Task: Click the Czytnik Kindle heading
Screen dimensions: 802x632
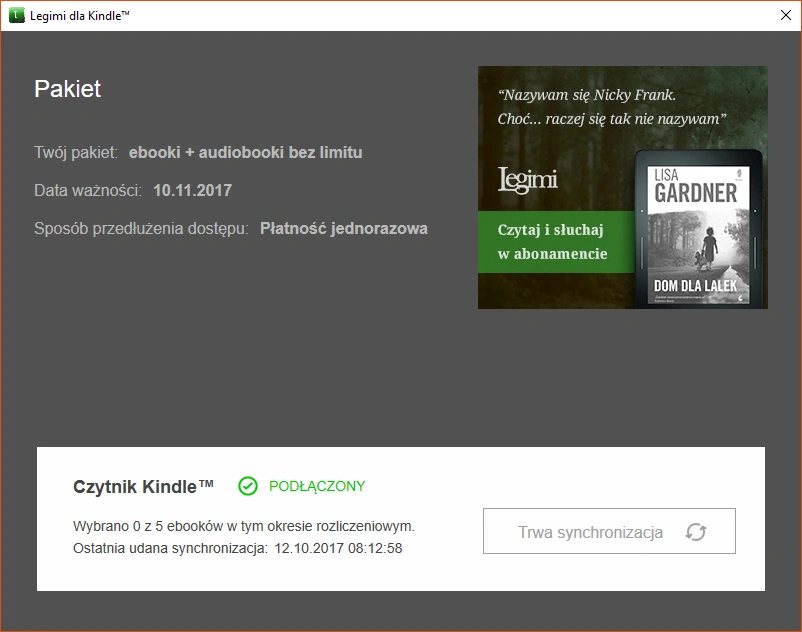Action: point(143,486)
